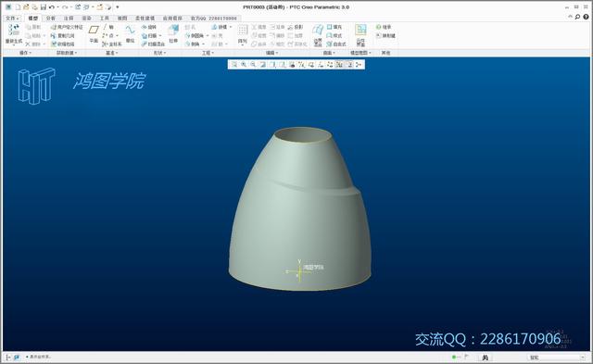The height and width of the screenshot is (364, 593).
Task: Expand the Engineering (工程) group dropdown
Action: (x=208, y=53)
